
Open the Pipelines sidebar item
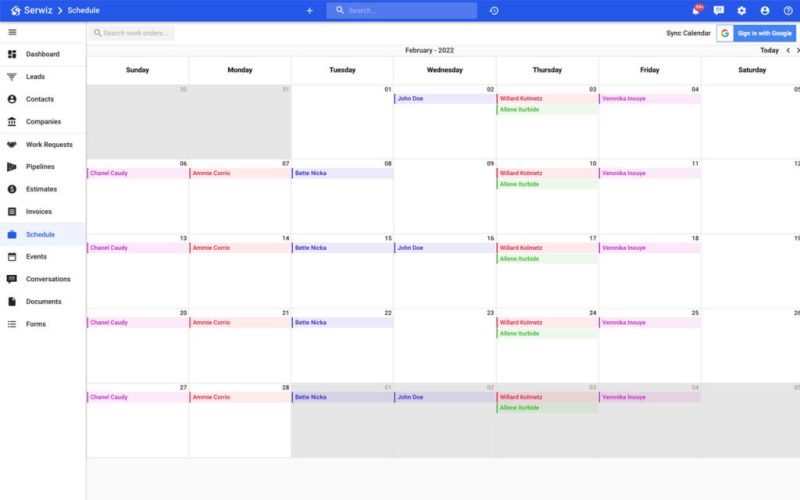[x=40, y=167]
